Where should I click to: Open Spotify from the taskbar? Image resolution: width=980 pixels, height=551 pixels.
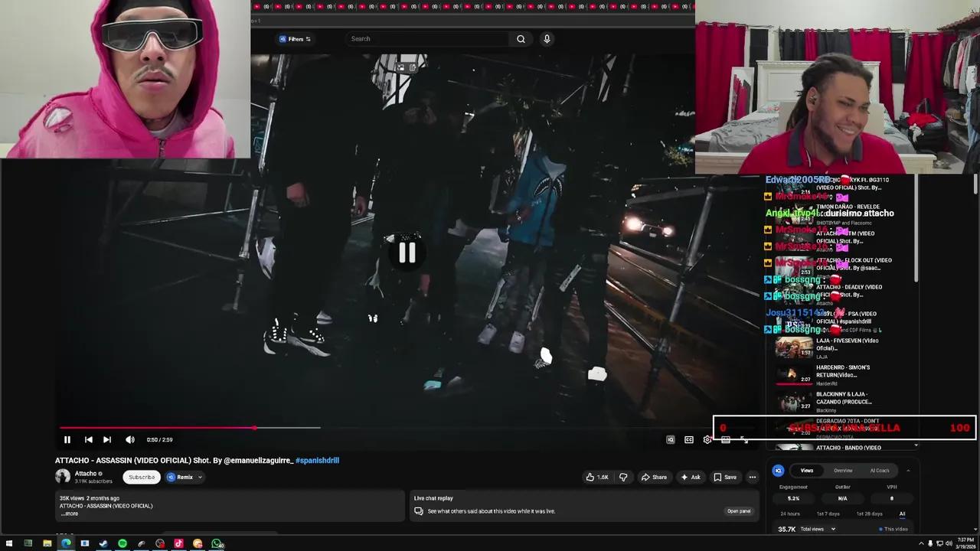(x=122, y=544)
